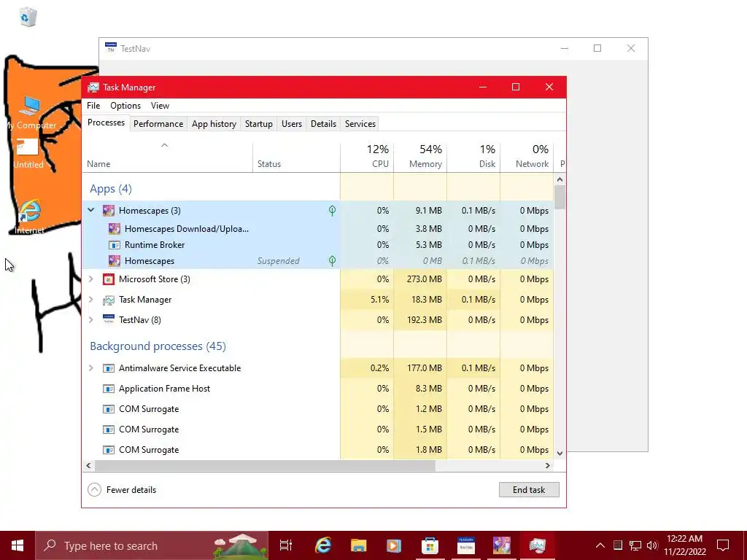747x560 pixels.
Task: Switch to the Services tab
Action: [x=360, y=124]
